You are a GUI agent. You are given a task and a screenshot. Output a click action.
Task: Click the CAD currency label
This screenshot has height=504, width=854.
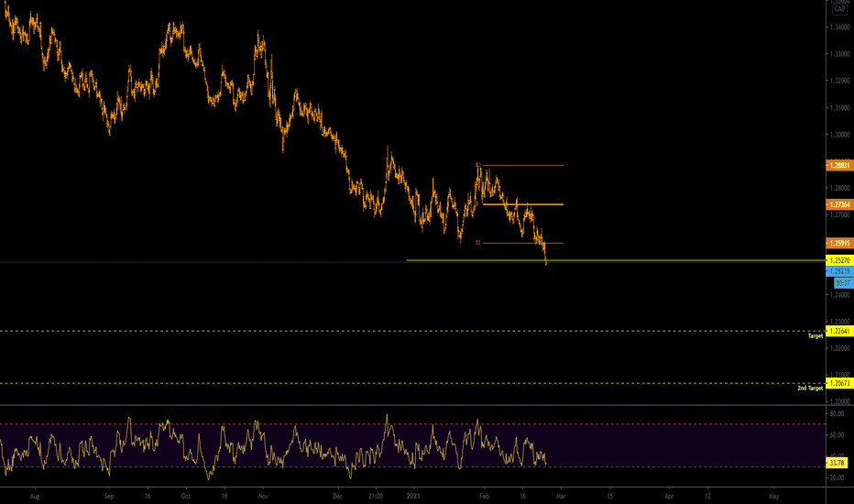click(x=839, y=9)
